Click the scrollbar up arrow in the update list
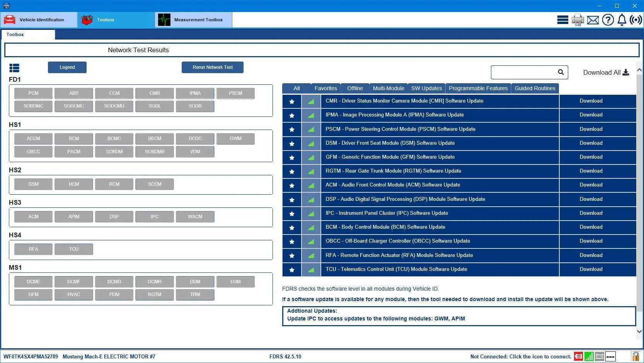This screenshot has width=644, height=363. 639,70
